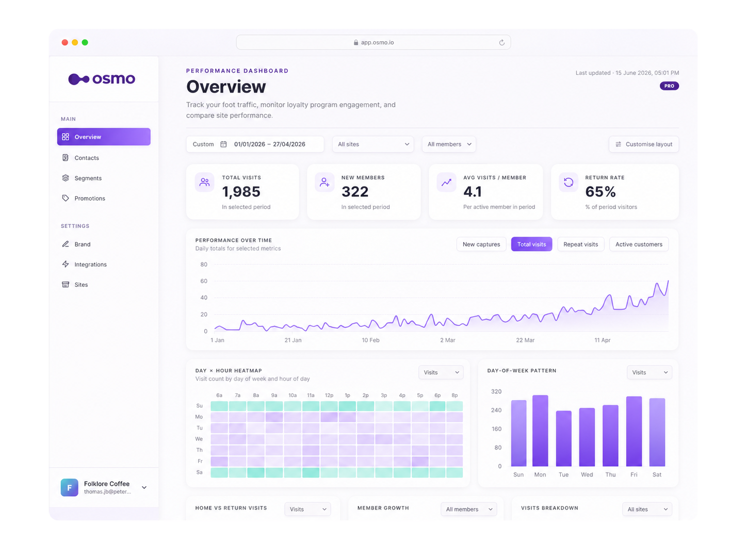The width and height of the screenshot is (747, 560).
Task: Click the Fri bar in the day-of-week chart
Action: pyautogui.click(x=634, y=431)
